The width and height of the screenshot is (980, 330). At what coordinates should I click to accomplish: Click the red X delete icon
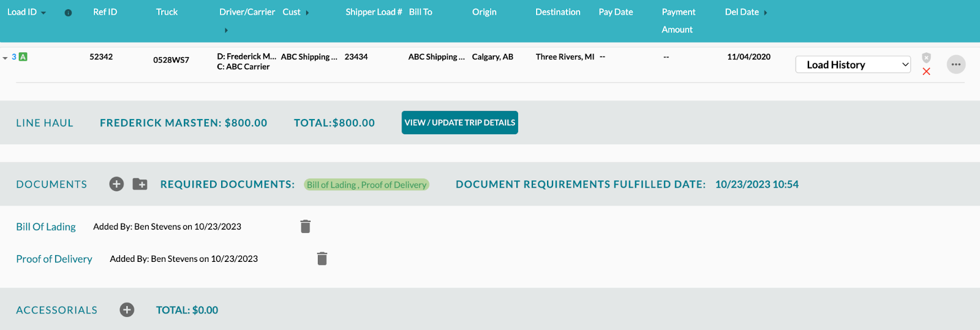pyautogui.click(x=926, y=72)
